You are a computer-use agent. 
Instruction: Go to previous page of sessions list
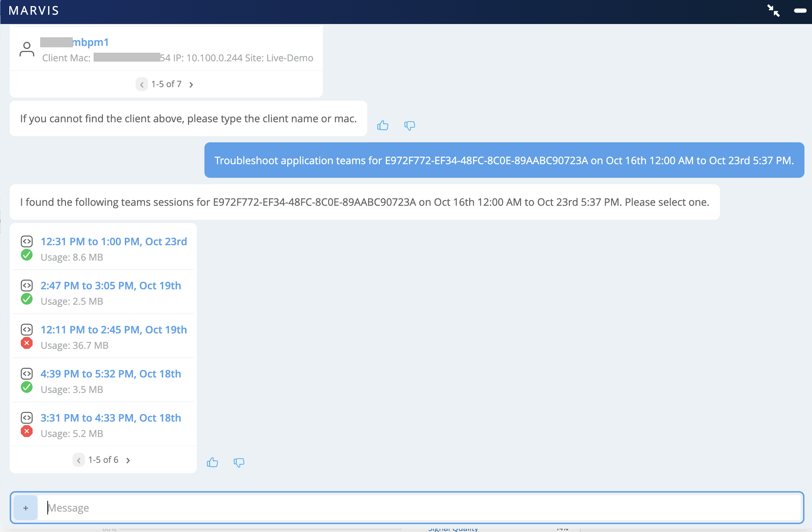tap(79, 460)
